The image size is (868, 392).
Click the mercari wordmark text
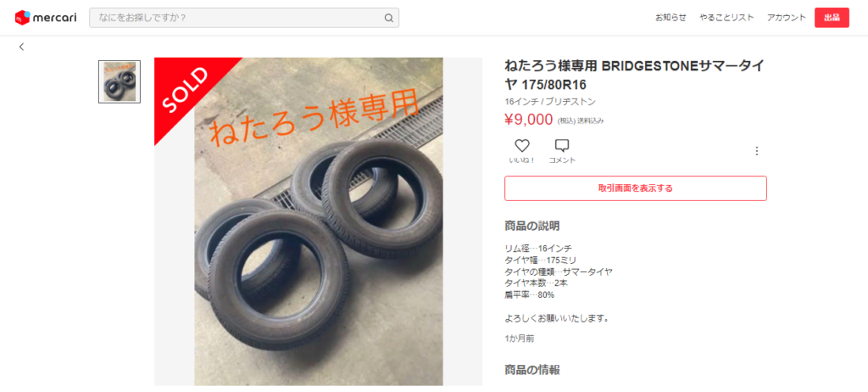[55, 18]
